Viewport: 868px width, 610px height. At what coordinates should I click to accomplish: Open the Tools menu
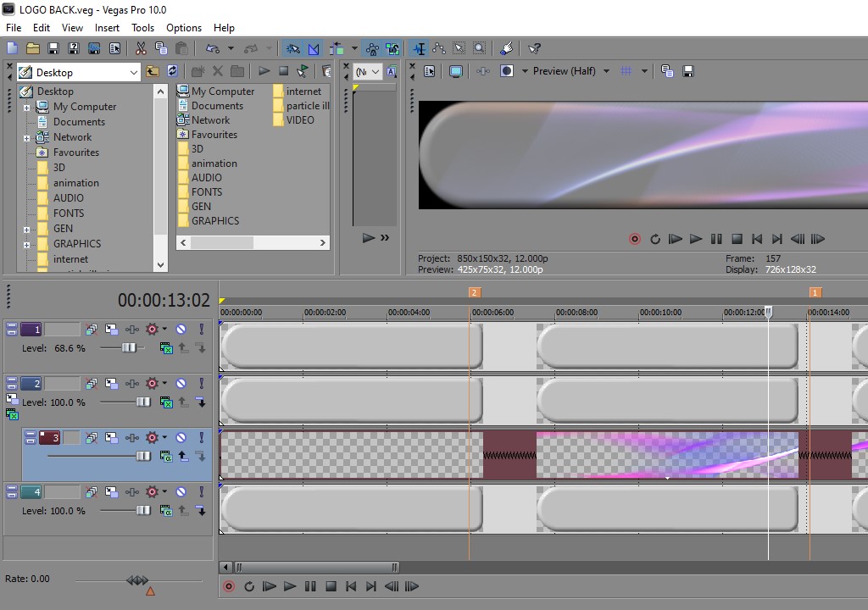tap(142, 28)
